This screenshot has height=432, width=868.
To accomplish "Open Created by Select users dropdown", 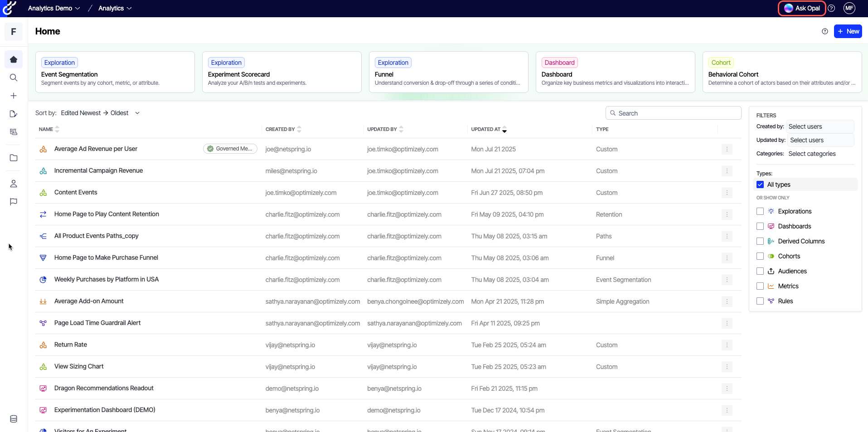I will pyautogui.click(x=820, y=126).
